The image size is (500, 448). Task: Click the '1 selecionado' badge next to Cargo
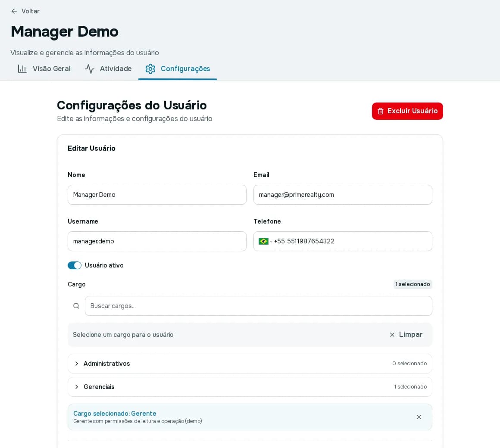pos(412,284)
